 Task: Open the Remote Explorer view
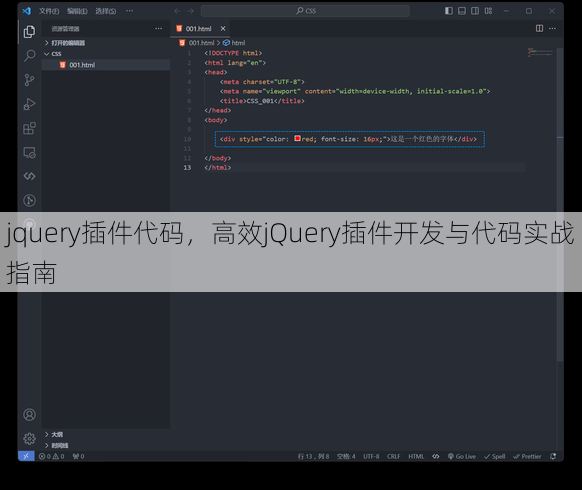click(x=29, y=153)
